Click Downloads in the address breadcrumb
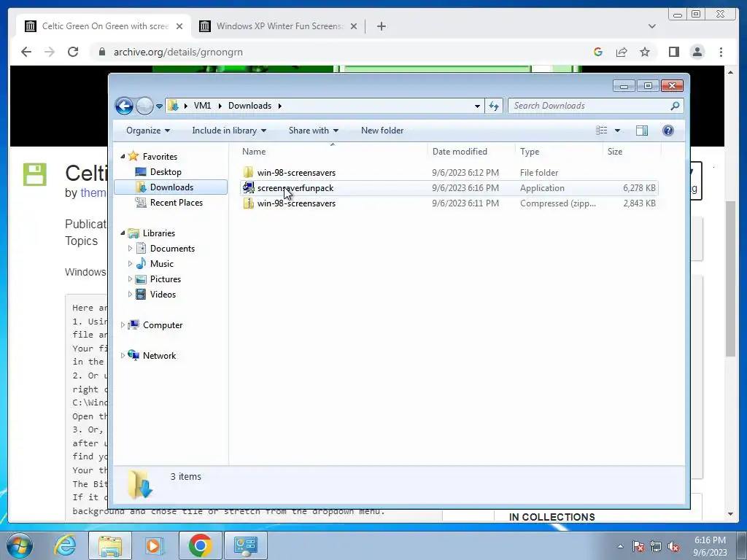Viewport: 747px width, 560px height. 249,106
